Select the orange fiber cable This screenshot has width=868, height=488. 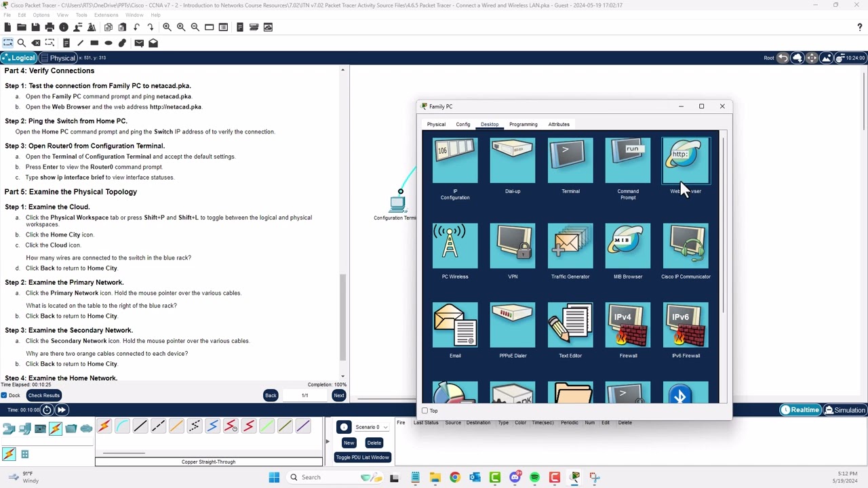coord(176,426)
